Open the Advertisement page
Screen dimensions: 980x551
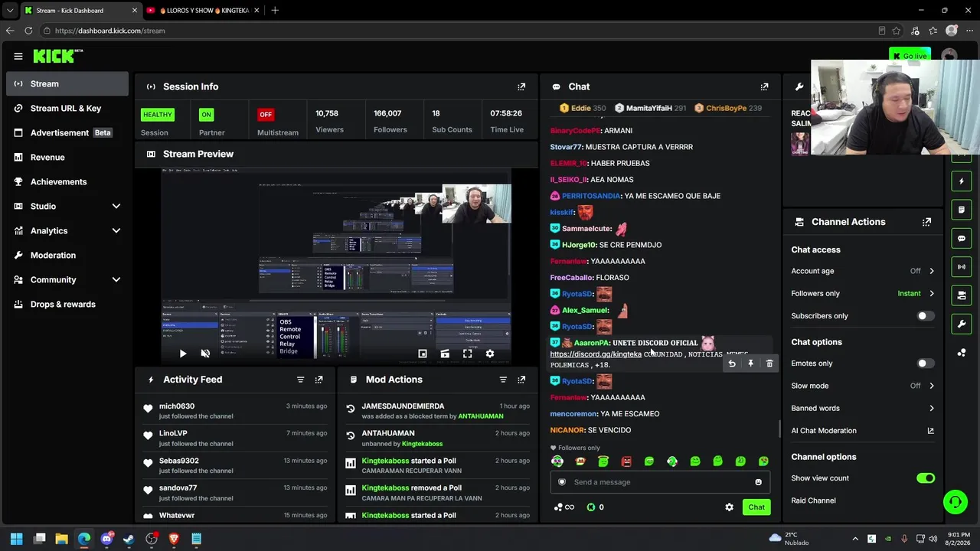67,132
